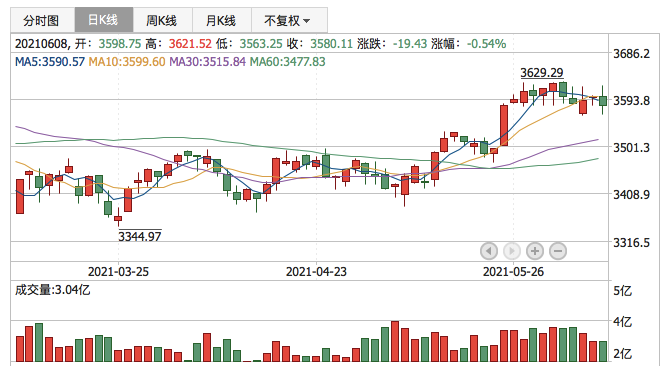Click the 3593.8 price axis label
Image resolution: width=668 pixels, height=371 pixels.
631,101
